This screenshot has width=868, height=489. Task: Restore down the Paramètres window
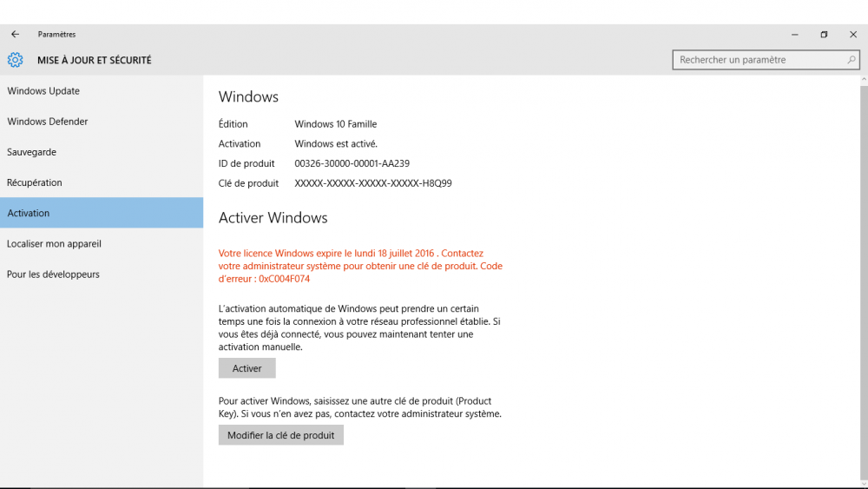tap(824, 35)
